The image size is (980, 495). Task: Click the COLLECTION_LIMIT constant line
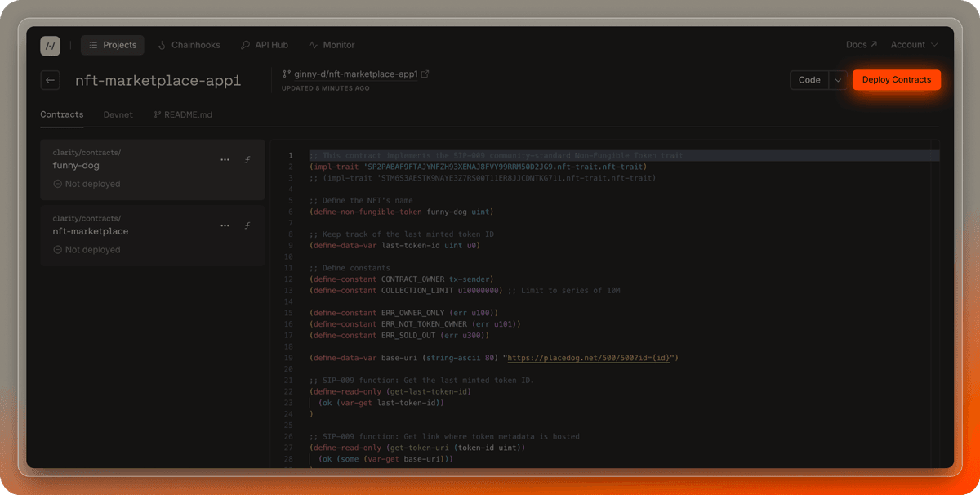click(x=465, y=290)
